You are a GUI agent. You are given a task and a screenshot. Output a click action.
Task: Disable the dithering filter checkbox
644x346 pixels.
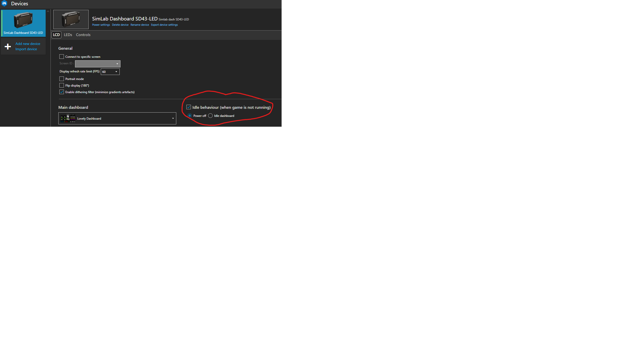[62, 92]
